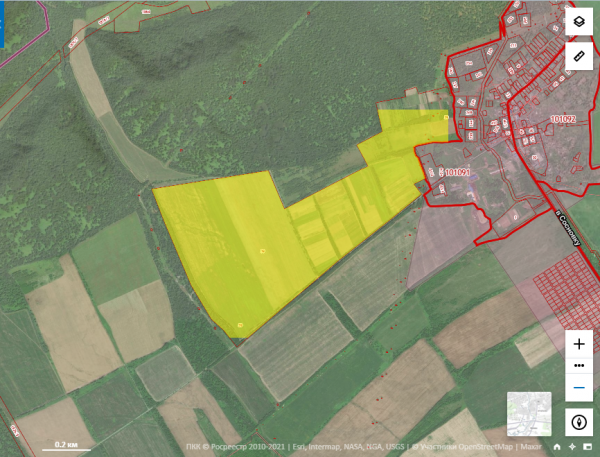Reset map orientation with compass button

[579, 422]
